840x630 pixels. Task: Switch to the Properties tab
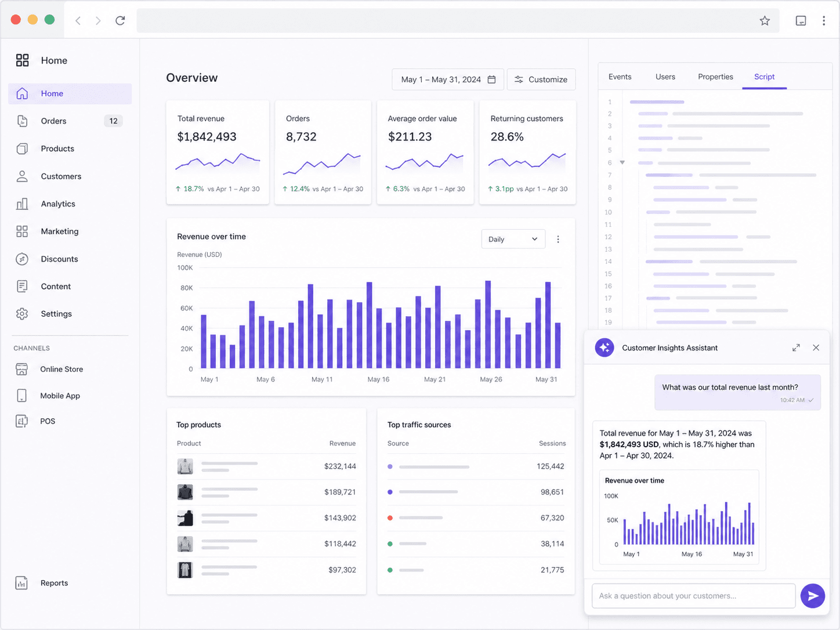pos(715,77)
